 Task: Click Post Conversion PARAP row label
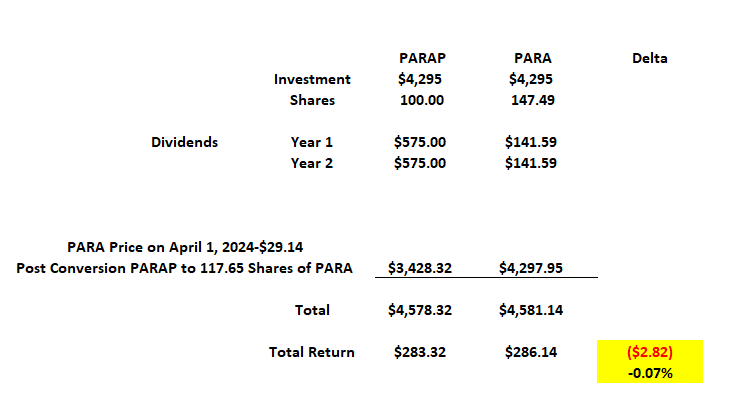(x=184, y=268)
